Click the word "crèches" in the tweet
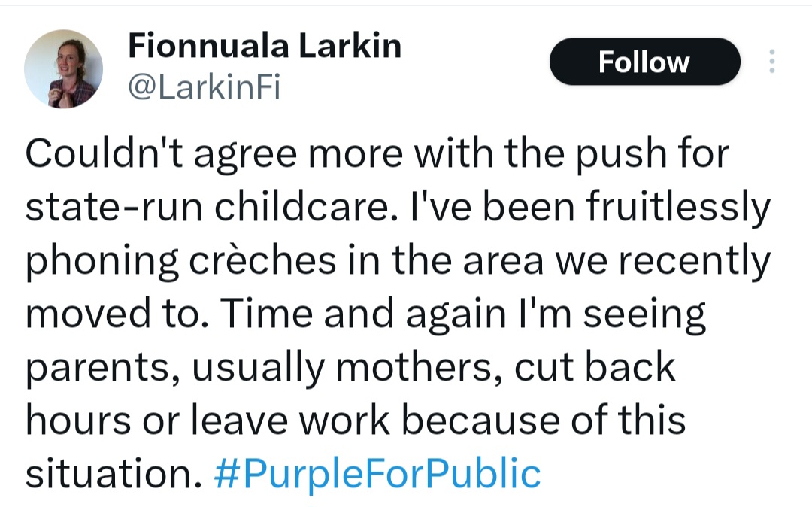This screenshot has height=507, width=812. click(262, 260)
